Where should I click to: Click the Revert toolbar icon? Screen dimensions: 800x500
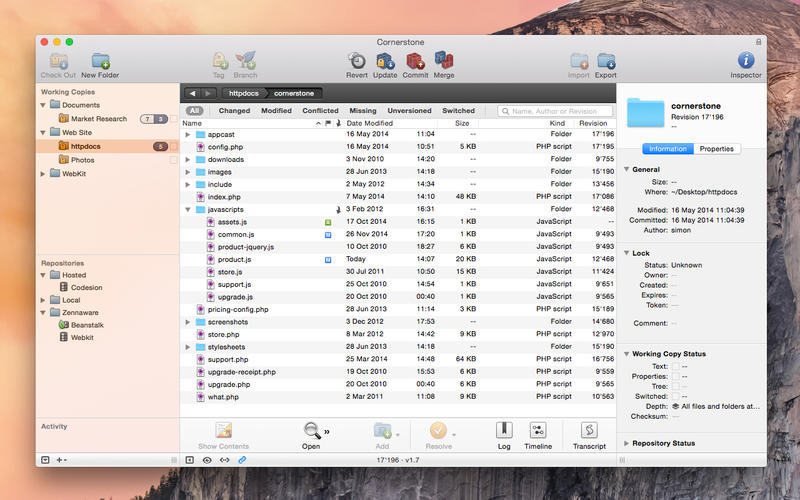(x=357, y=61)
